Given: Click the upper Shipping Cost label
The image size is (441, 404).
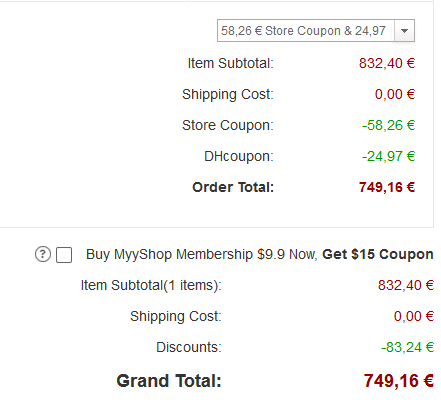Looking at the screenshot, I should tap(228, 94).
